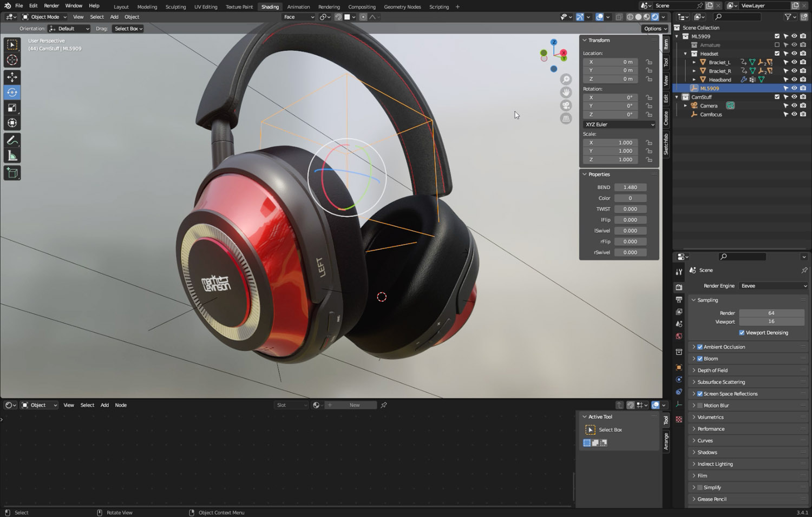Open the Orientation Default dropdown
The width and height of the screenshot is (812, 517).
coord(69,29)
